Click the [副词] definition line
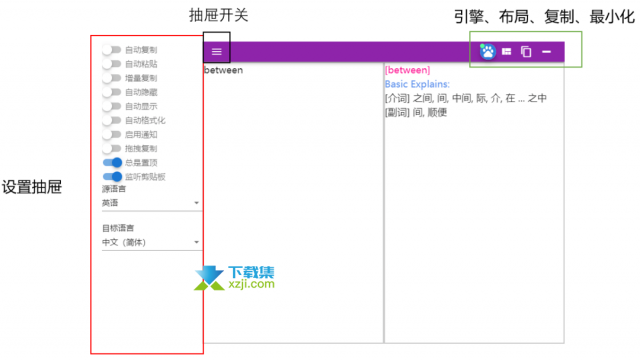Screen dimensions: 640x361 click(416, 112)
